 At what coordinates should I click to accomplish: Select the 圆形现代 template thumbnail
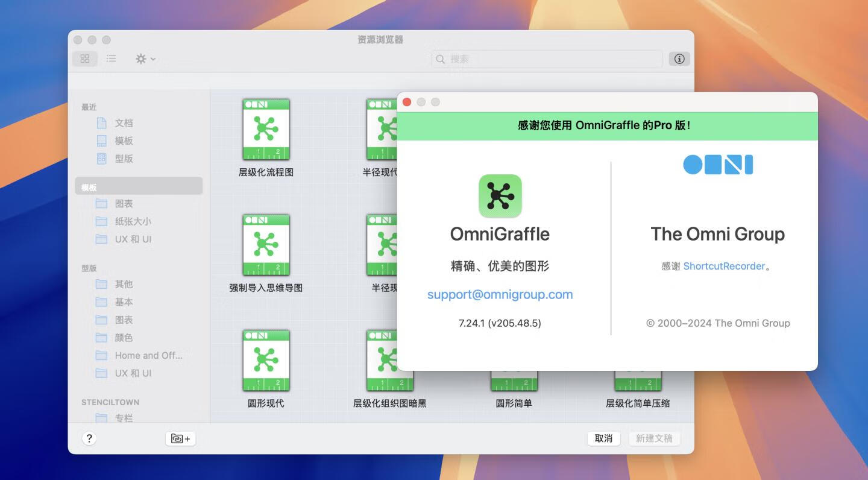pyautogui.click(x=266, y=361)
